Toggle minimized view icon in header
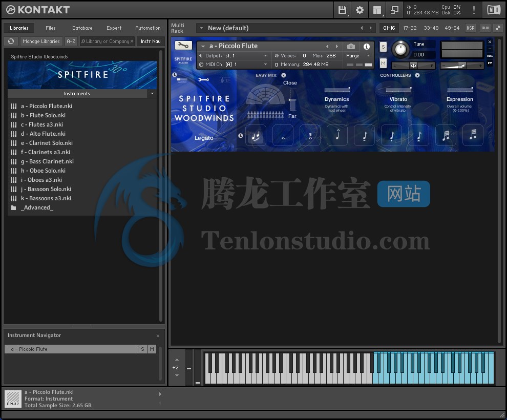The height and width of the screenshot is (420, 507). coord(394,10)
